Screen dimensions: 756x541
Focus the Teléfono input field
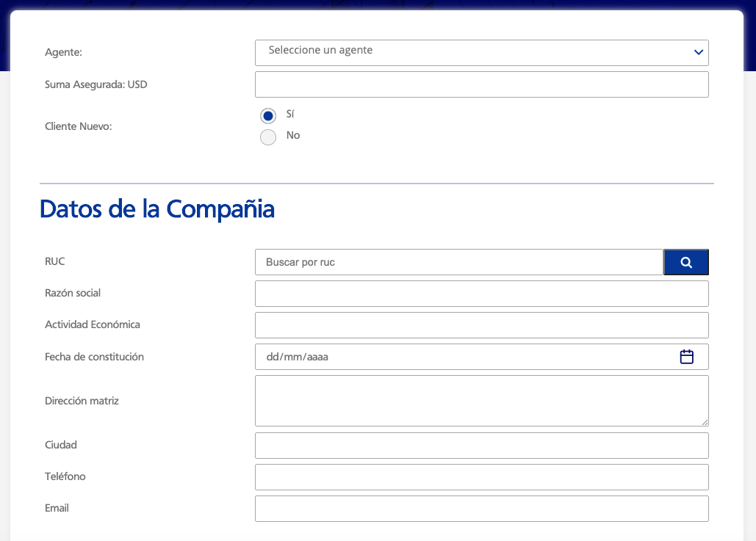click(482, 477)
